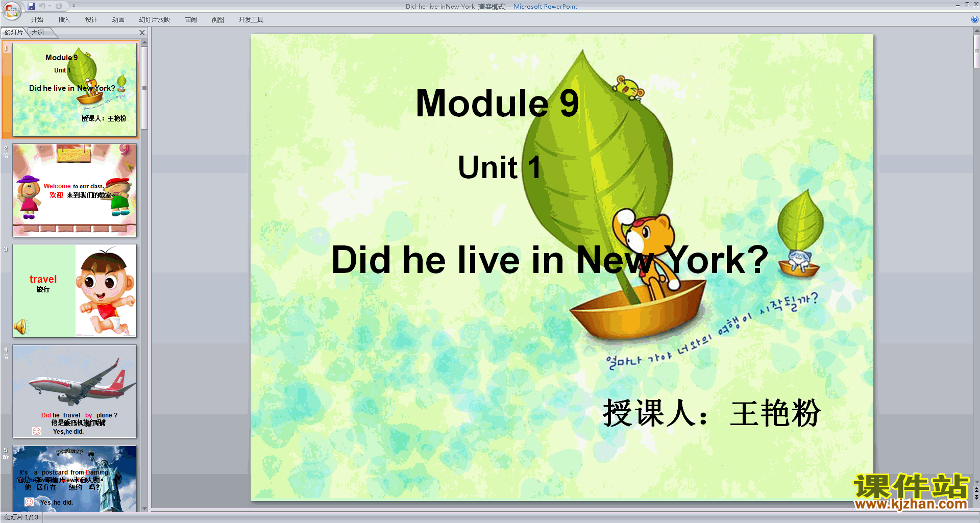Click the Redo icon
The image size is (980, 523).
[59, 6]
